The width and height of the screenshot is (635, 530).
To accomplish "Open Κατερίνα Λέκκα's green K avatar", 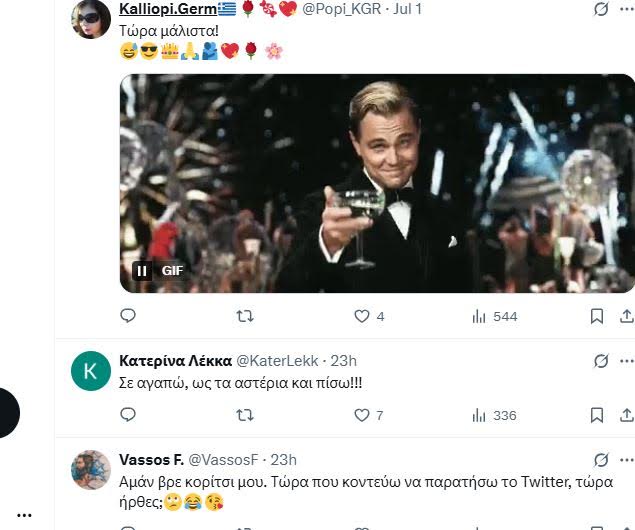I will 91,371.
